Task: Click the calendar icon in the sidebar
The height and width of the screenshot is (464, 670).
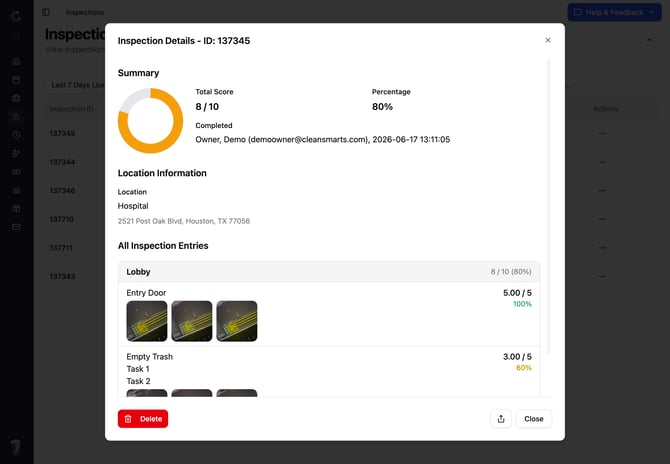Action: [16, 80]
